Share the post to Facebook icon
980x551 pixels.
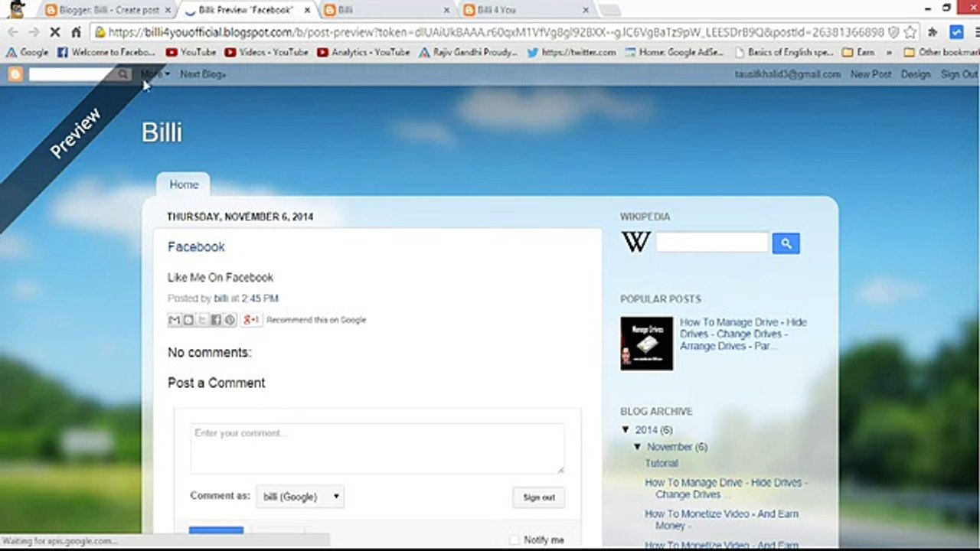pos(216,320)
